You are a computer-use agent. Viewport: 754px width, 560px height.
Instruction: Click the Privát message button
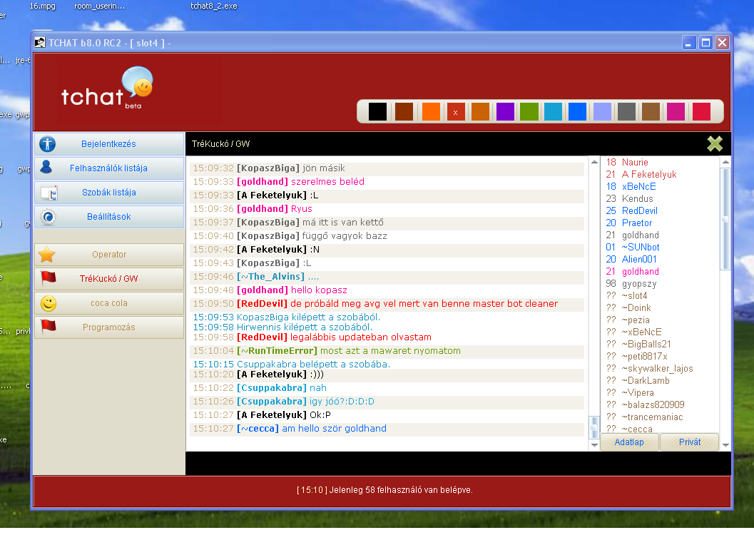(x=689, y=442)
